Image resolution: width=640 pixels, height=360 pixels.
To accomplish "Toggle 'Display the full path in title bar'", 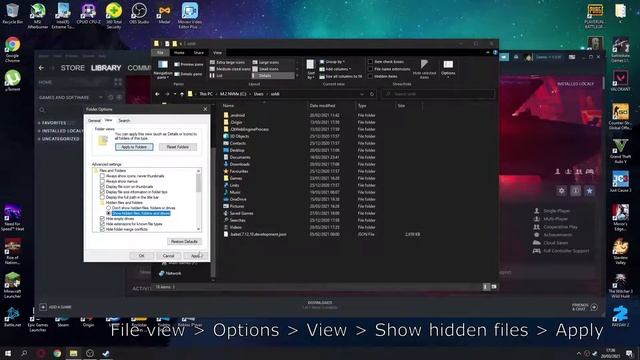I will point(102,197).
